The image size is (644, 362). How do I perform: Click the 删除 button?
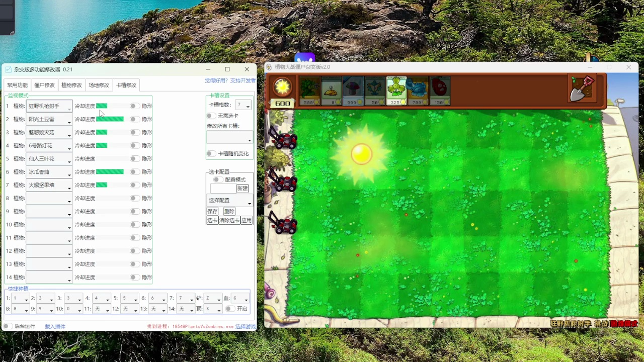(x=229, y=212)
